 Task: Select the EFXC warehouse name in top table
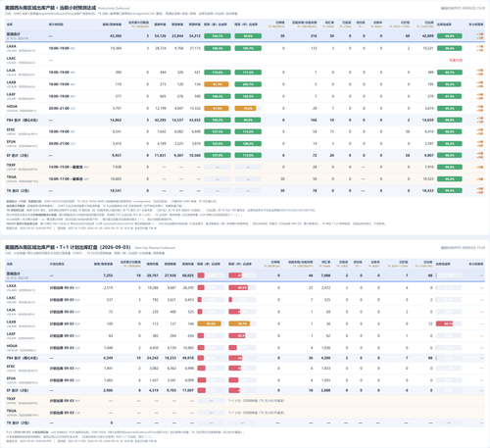(x=11, y=129)
